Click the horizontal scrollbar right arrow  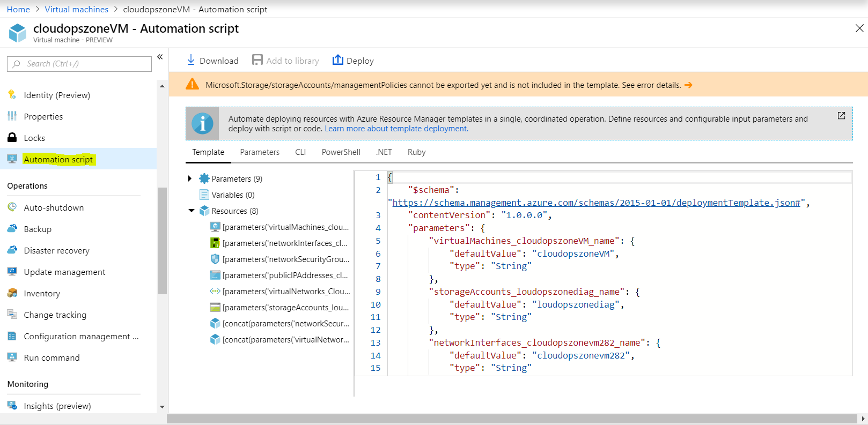[863, 419]
